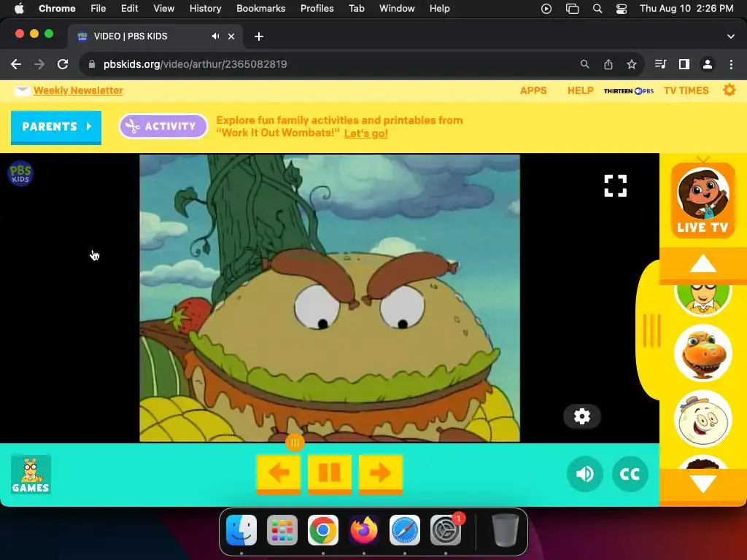This screenshot has width=747, height=560.
Task: Open the APPS page
Action: (x=533, y=90)
